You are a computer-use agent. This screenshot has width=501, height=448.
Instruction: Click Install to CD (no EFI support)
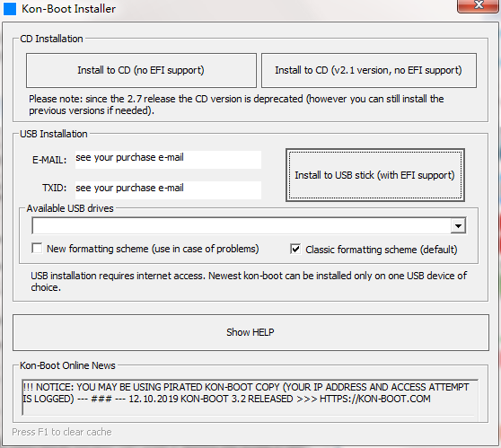click(x=141, y=70)
